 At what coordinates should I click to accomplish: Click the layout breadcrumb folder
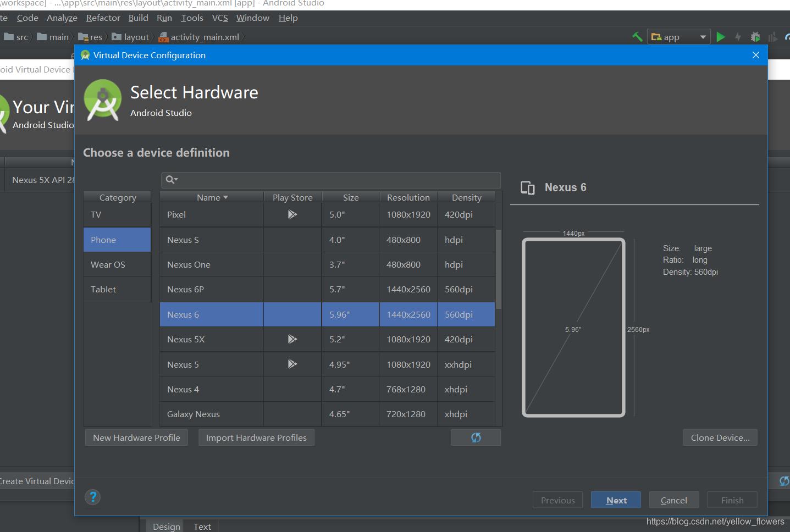130,37
